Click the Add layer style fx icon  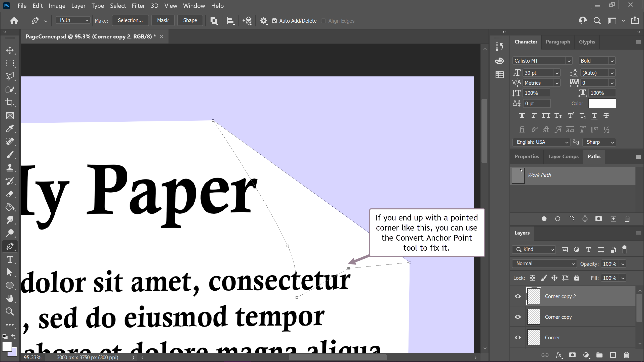tap(558, 355)
